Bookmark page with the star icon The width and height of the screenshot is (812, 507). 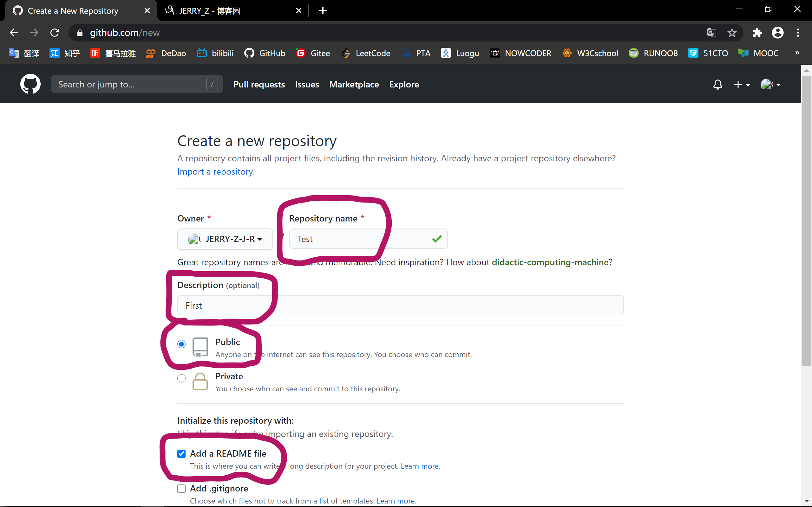click(732, 33)
